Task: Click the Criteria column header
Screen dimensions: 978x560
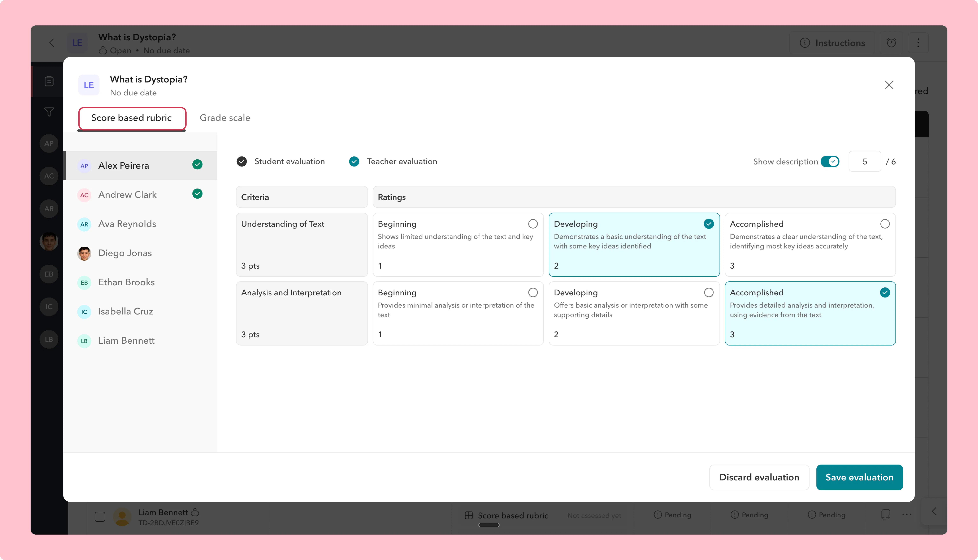Action: [x=302, y=197]
